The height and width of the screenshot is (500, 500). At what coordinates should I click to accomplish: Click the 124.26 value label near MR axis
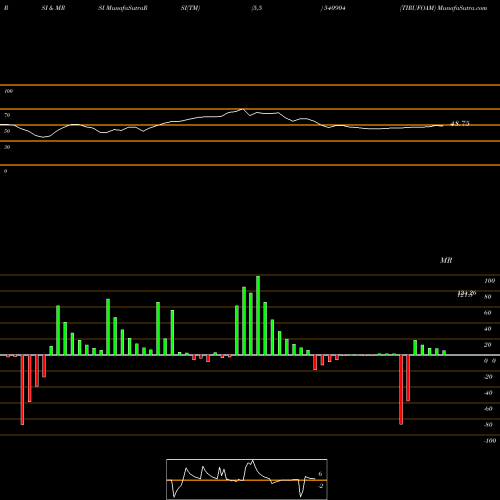pos(467,293)
